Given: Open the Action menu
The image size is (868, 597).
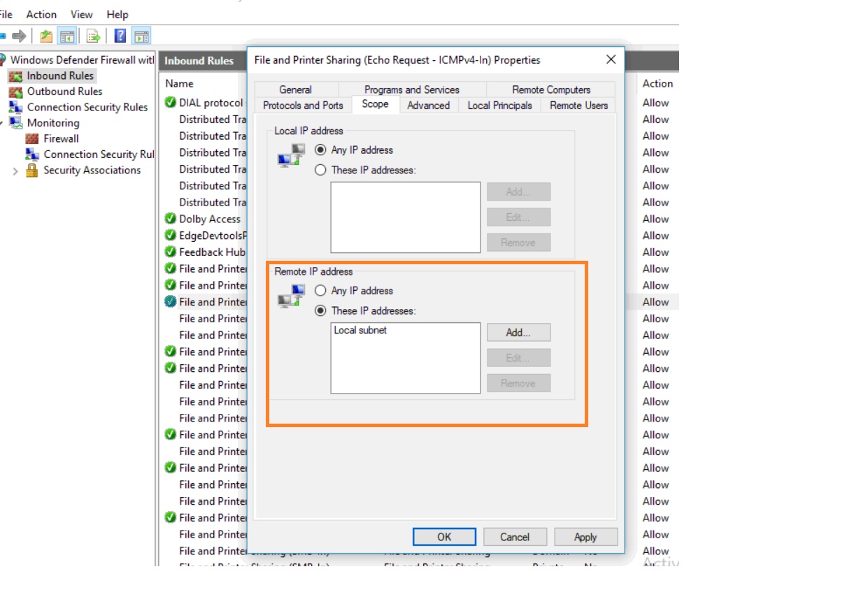Looking at the screenshot, I should point(41,14).
